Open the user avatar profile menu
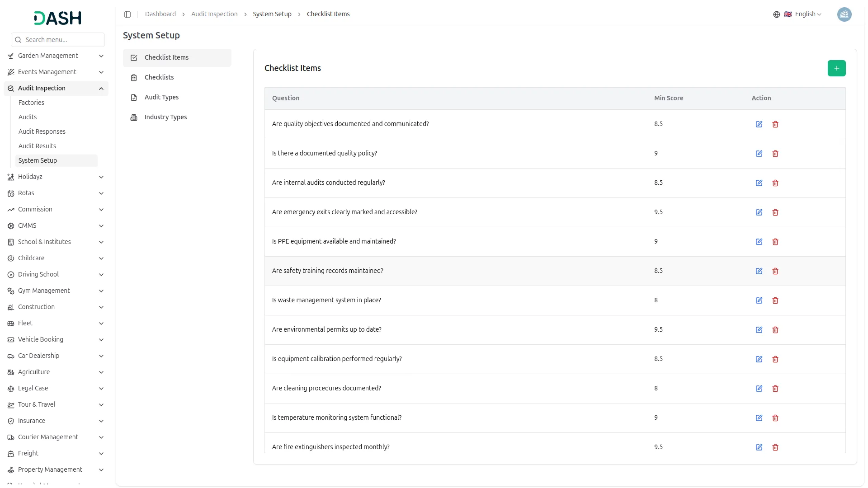The width and height of the screenshot is (868, 488). pyautogui.click(x=844, y=14)
